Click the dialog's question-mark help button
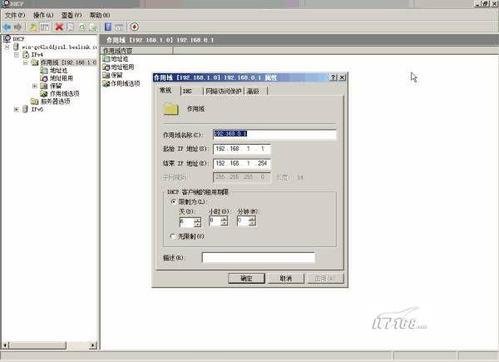This screenshot has height=362, width=499. coord(333,78)
